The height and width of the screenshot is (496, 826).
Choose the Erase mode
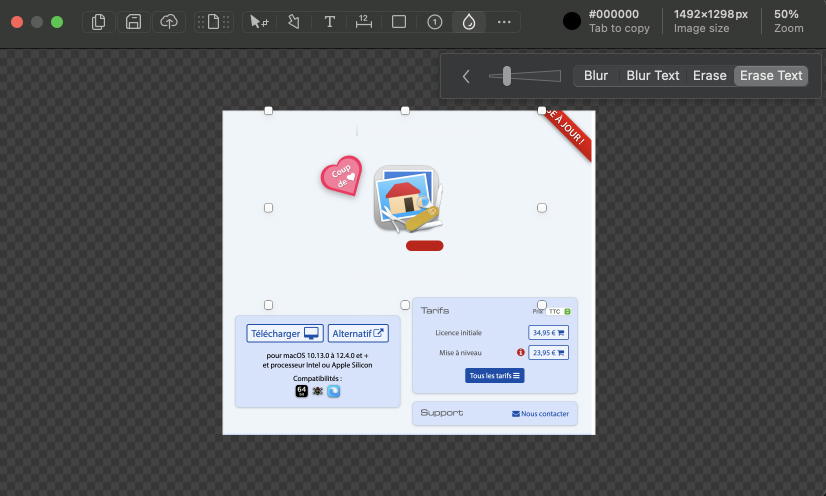coord(709,76)
